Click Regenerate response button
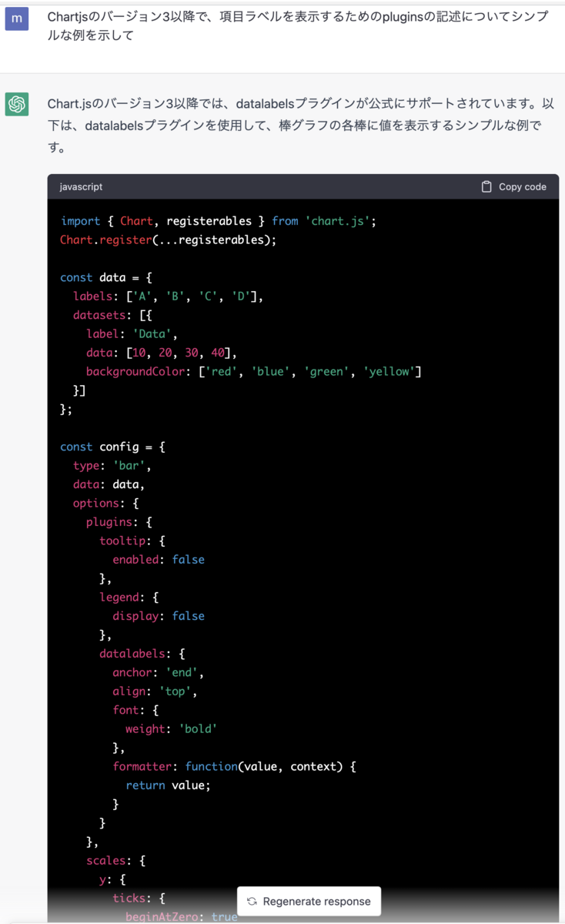 click(x=309, y=901)
